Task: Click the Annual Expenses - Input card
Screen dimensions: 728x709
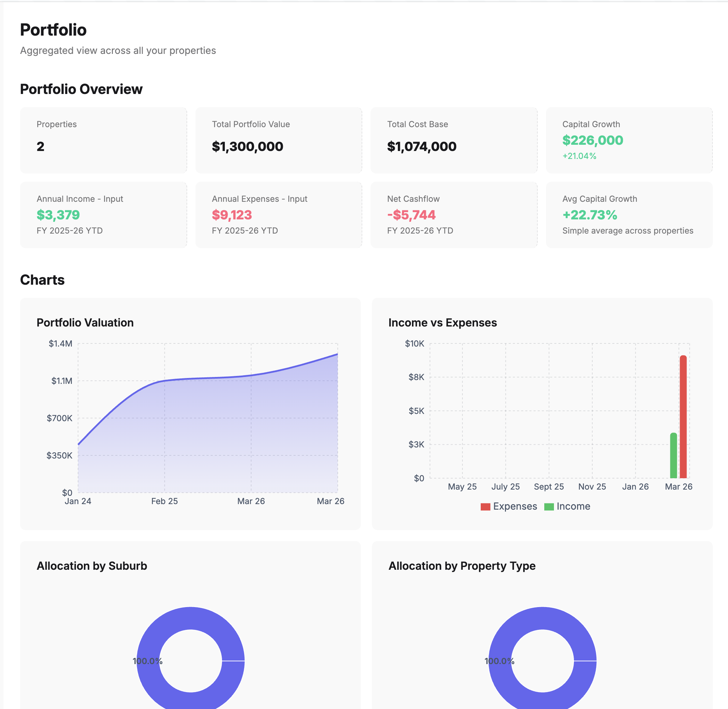Action: (278, 215)
